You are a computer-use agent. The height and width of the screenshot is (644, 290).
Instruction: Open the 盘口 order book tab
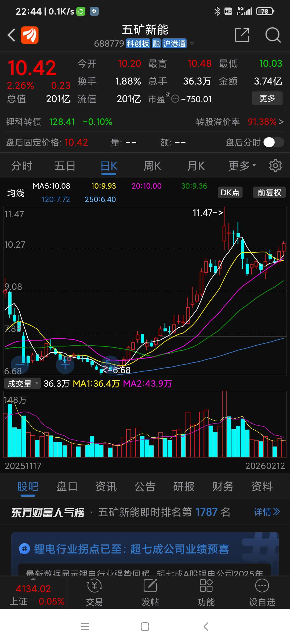point(67,486)
